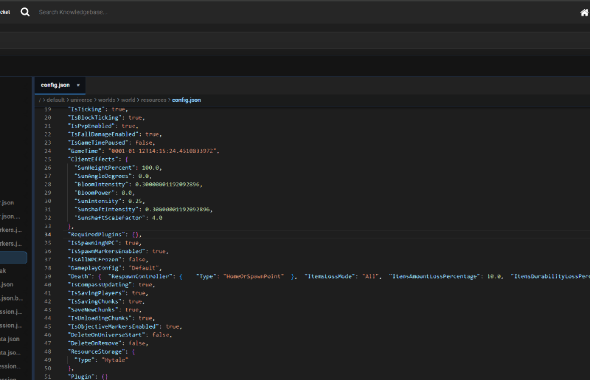Click the "Death" key on line 39

point(79,276)
